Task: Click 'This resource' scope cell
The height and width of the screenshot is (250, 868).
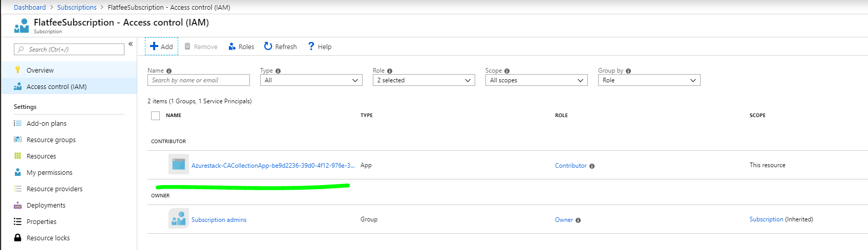Action: click(768, 165)
